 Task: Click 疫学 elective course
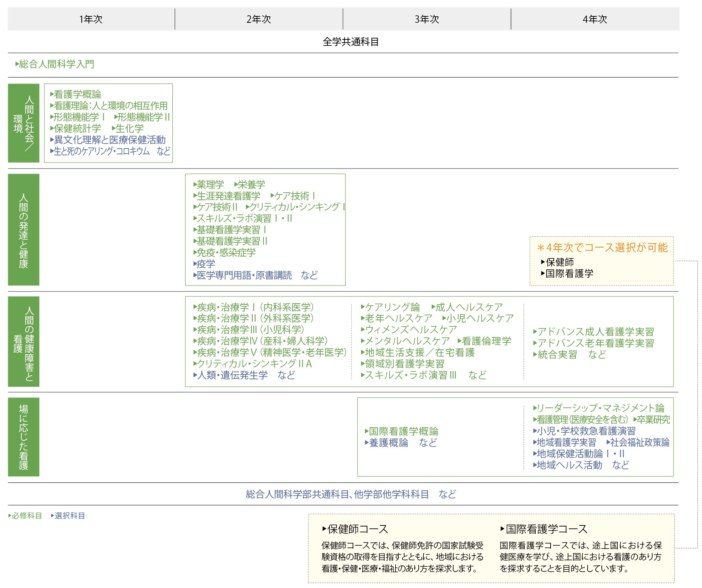coord(204,264)
